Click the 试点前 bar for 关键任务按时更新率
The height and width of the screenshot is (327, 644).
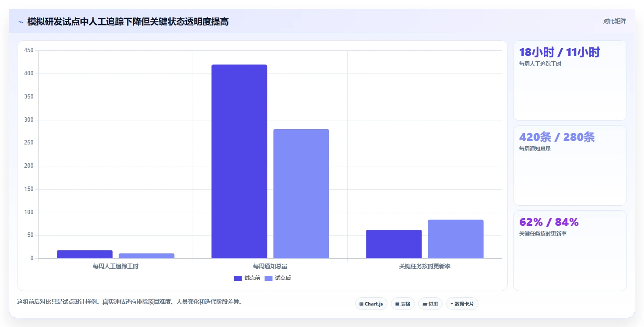pyautogui.click(x=394, y=244)
